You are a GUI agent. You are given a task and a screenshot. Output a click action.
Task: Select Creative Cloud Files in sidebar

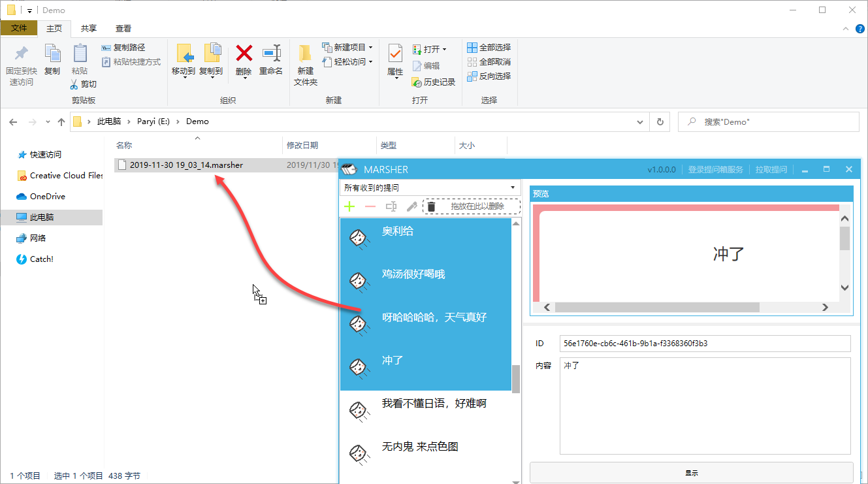(59, 176)
